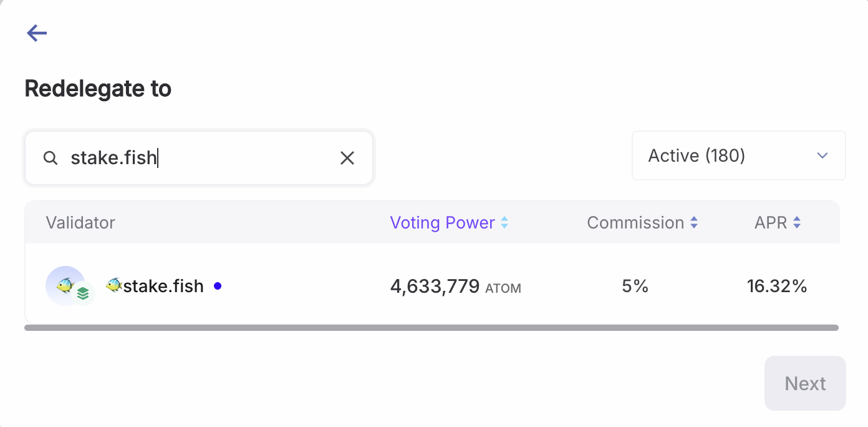Open the Active (180) status dropdown

pos(738,155)
